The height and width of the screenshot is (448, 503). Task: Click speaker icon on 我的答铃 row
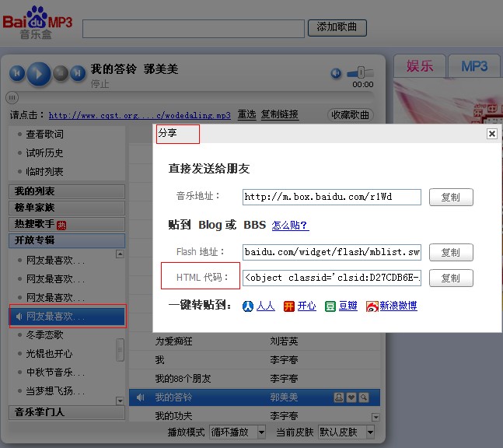140,397
